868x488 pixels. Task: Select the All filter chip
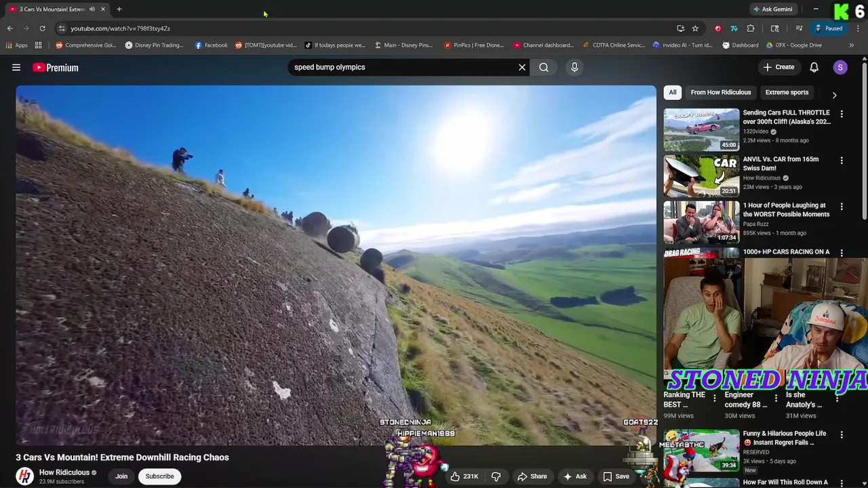click(x=673, y=92)
